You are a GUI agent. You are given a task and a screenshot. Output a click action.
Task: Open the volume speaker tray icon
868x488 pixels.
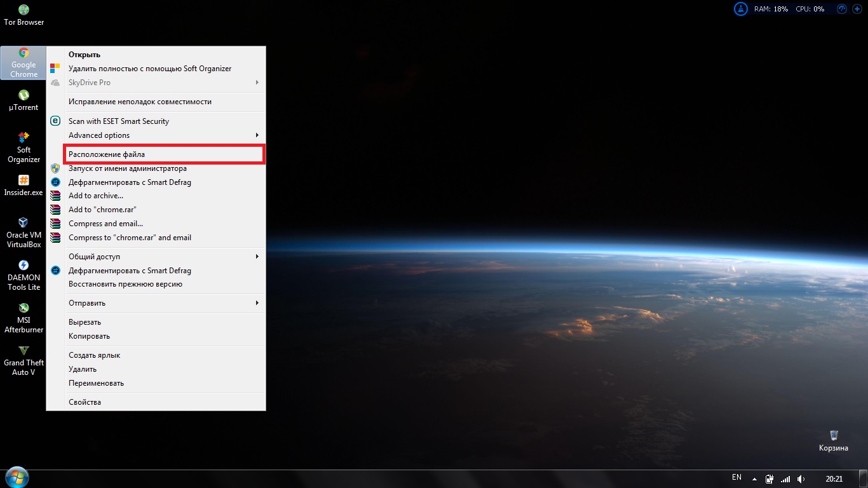pyautogui.click(x=801, y=478)
